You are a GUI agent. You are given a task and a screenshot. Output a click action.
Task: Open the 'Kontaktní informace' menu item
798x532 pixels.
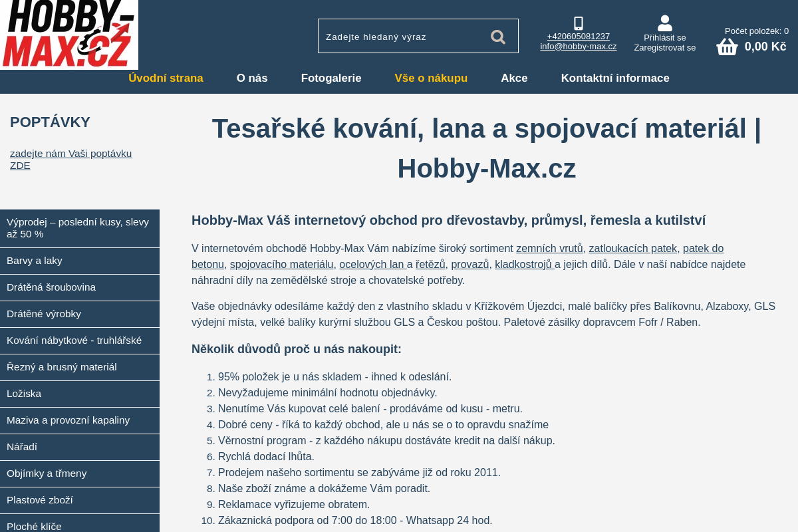click(615, 78)
